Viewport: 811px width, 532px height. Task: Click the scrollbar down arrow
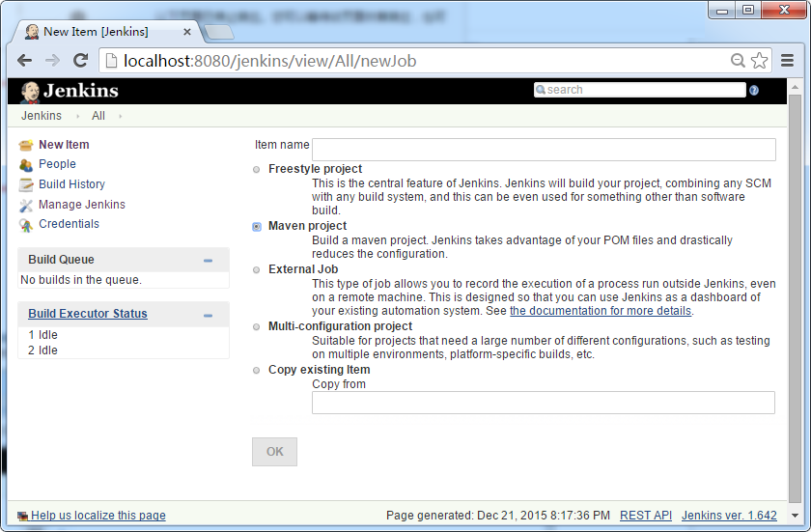click(x=795, y=515)
